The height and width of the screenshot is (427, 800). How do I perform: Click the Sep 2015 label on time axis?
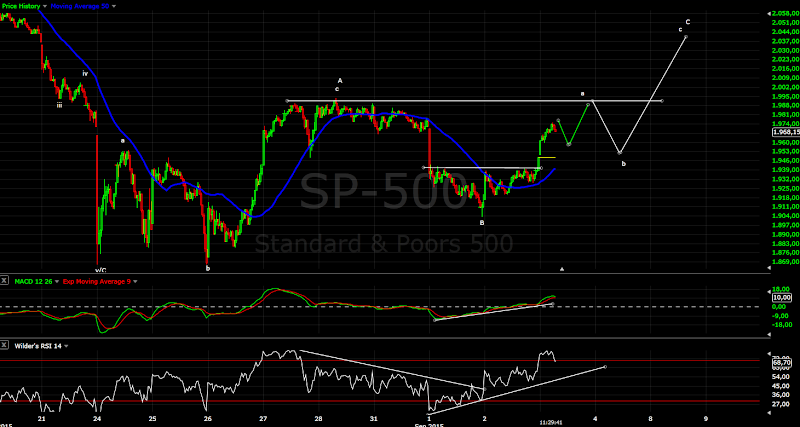(429, 424)
